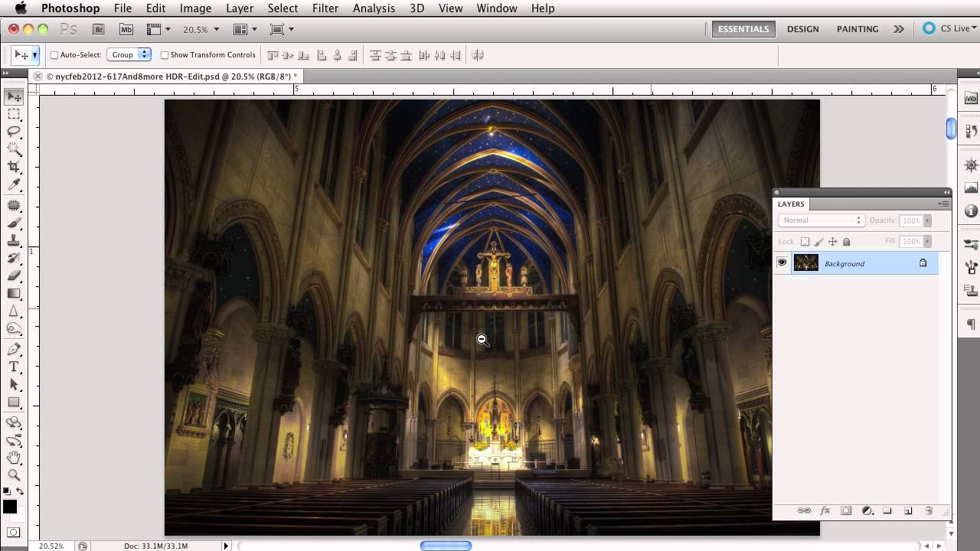980x551 pixels.
Task: Open the Layers panel options menu
Action: click(x=944, y=204)
